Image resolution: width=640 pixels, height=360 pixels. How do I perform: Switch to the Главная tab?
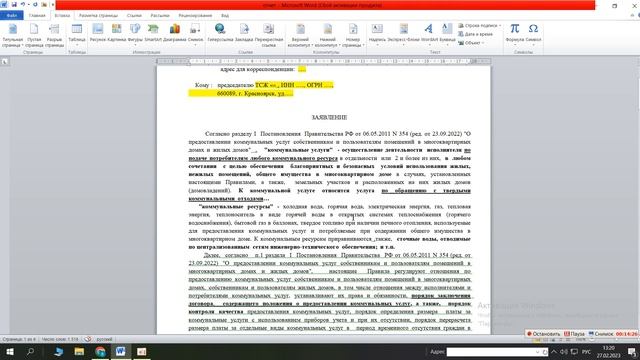[x=37, y=16]
